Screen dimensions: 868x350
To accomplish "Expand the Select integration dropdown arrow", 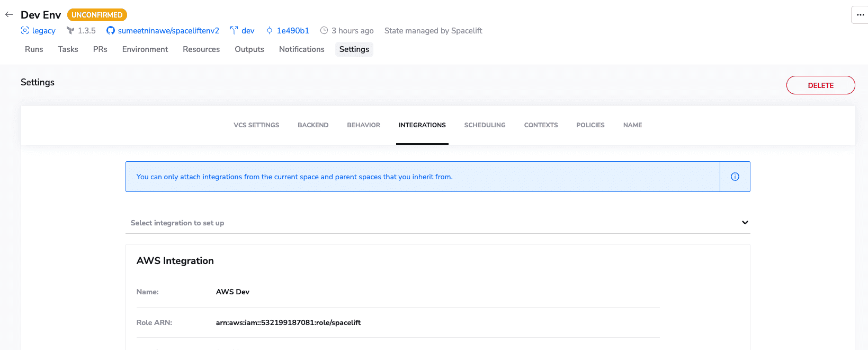I will 745,222.
